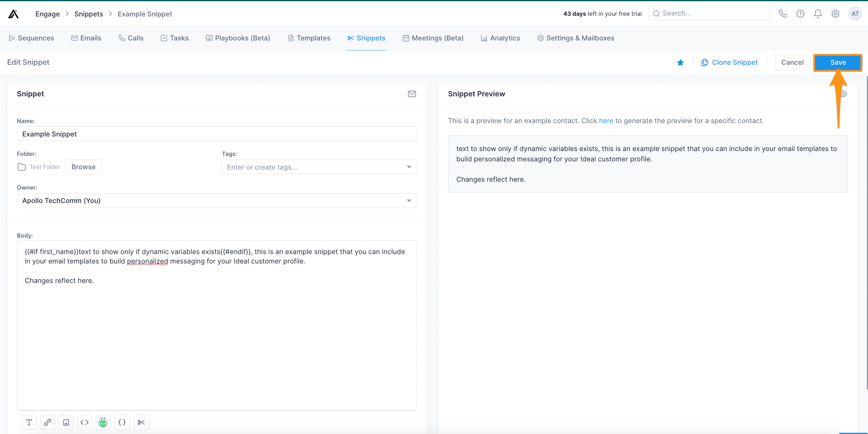Open the AT user avatar menu
868x434 pixels.
click(855, 13)
